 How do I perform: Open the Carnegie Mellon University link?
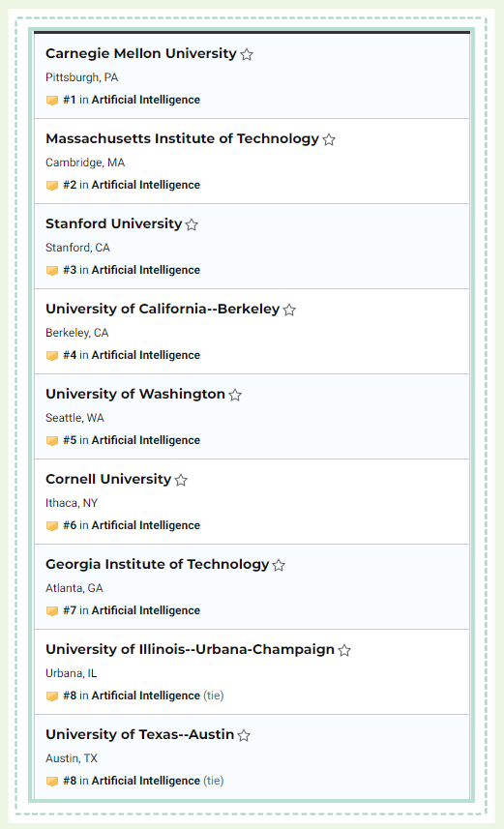pos(141,53)
